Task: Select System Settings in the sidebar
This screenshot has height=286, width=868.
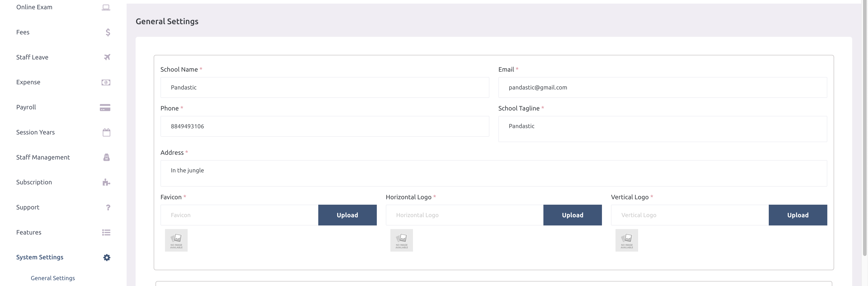Action: 40,257
